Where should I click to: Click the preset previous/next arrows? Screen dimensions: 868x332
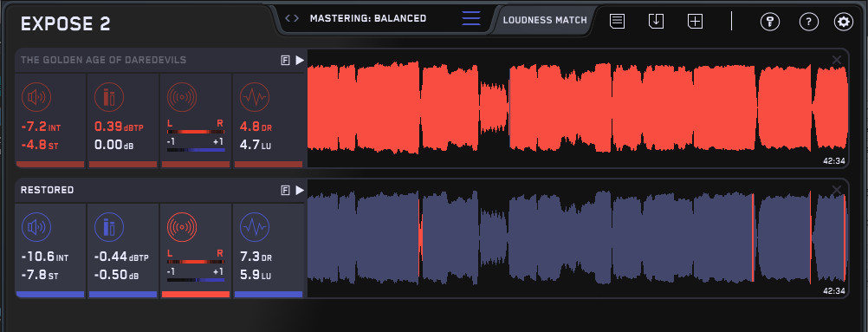(292, 18)
